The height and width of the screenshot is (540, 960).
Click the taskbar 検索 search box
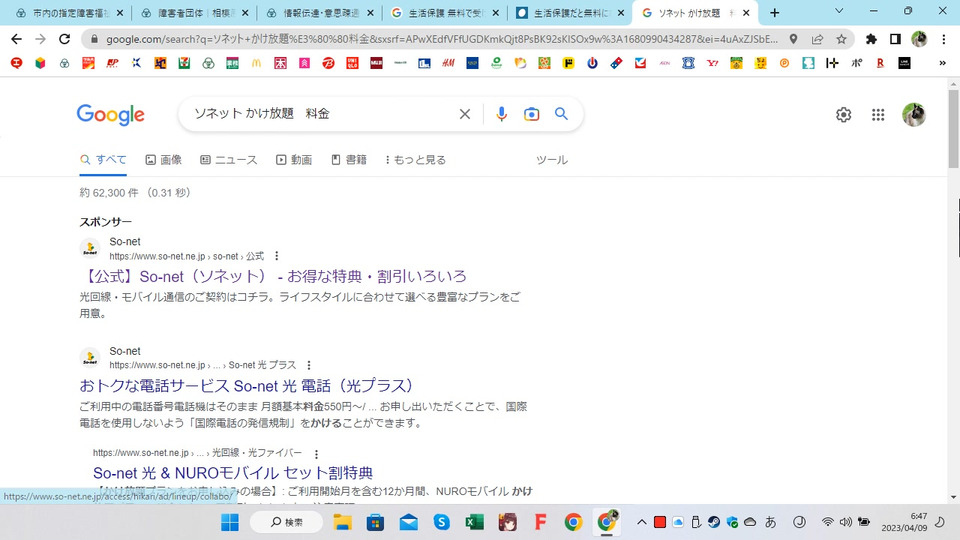click(x=287, y=522)
